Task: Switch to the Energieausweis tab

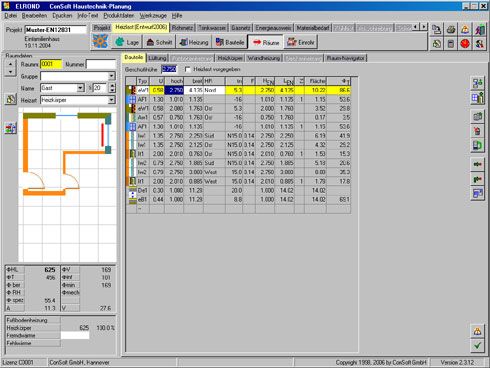Action: pyautogui.click(x=273, y=28)
